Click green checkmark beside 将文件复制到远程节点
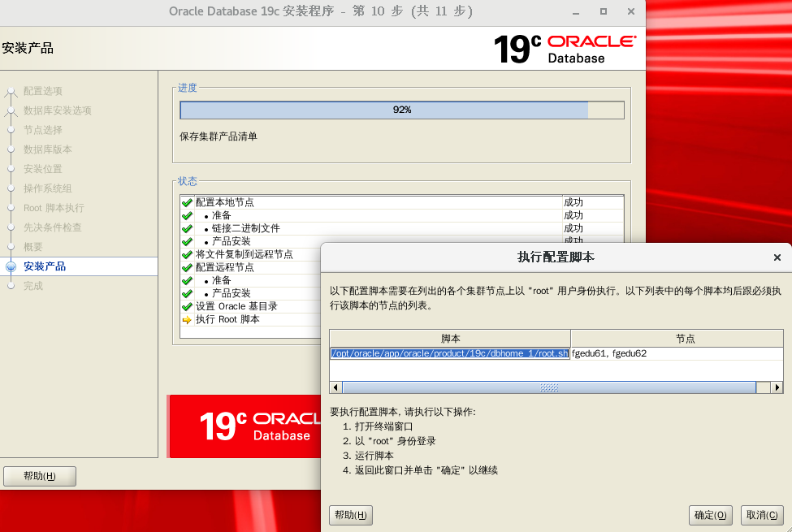 pos(187,255)
